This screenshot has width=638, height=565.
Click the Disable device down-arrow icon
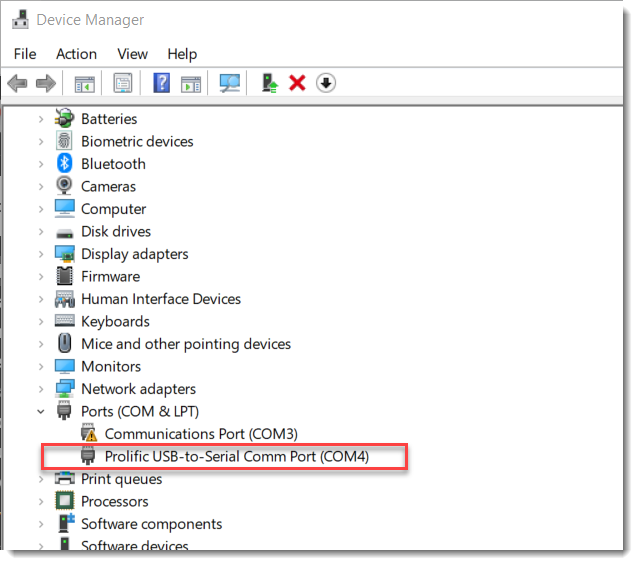pyautogui.click(x=325, y=83)
